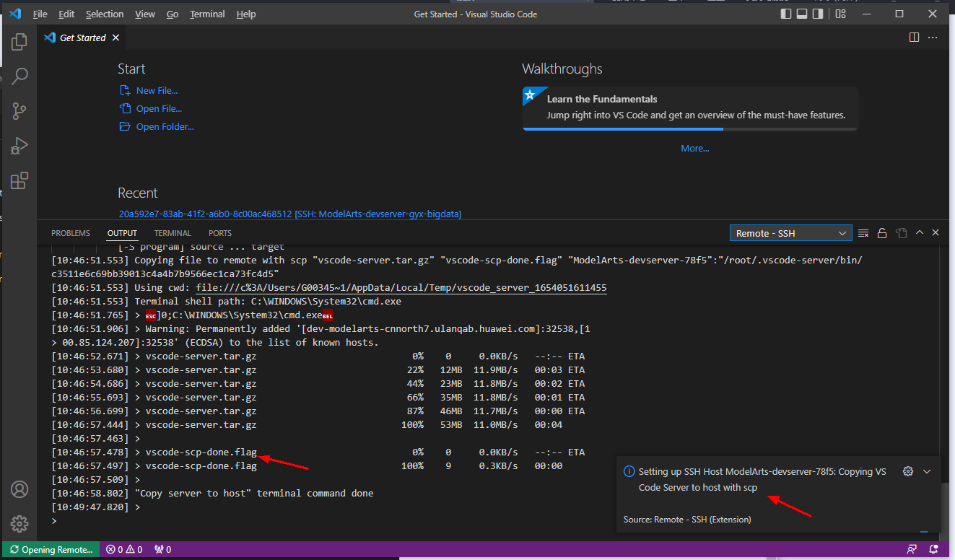Open the Edit menu
The height and width of the screenshot is (560, 955).
(66, 14)
